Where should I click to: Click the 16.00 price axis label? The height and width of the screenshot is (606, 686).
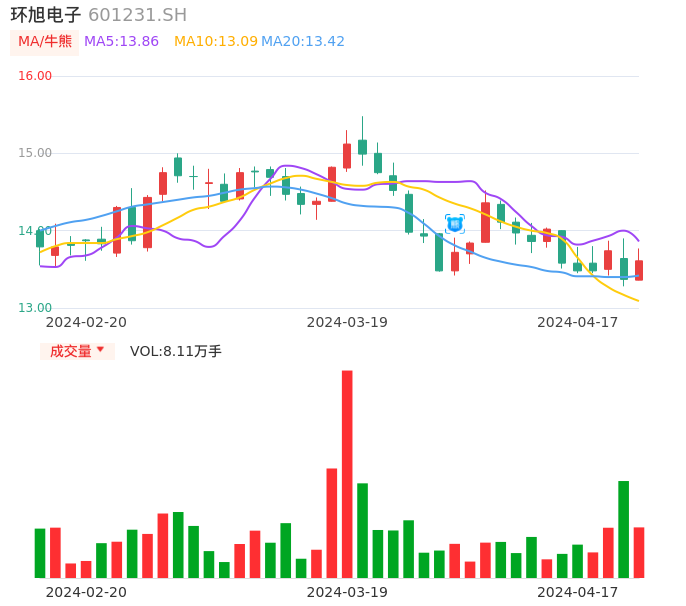click(x=35, y=76)
